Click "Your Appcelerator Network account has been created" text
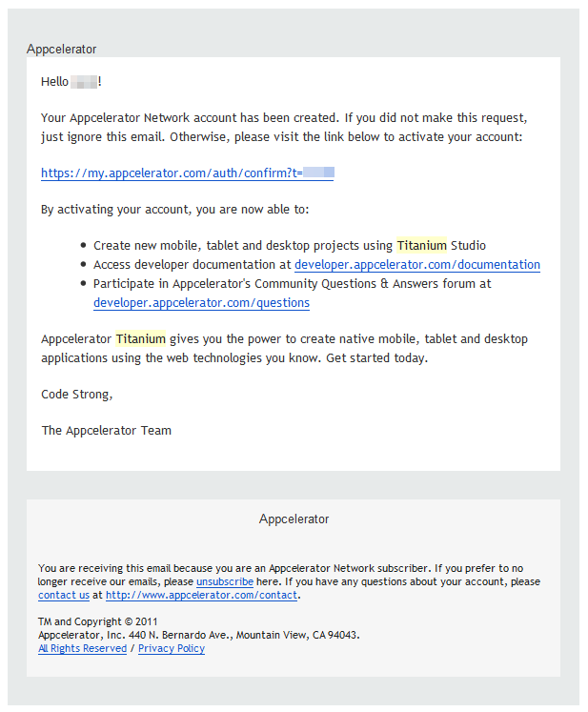This screenshot has width=588, height=712. tap(190, 118)
